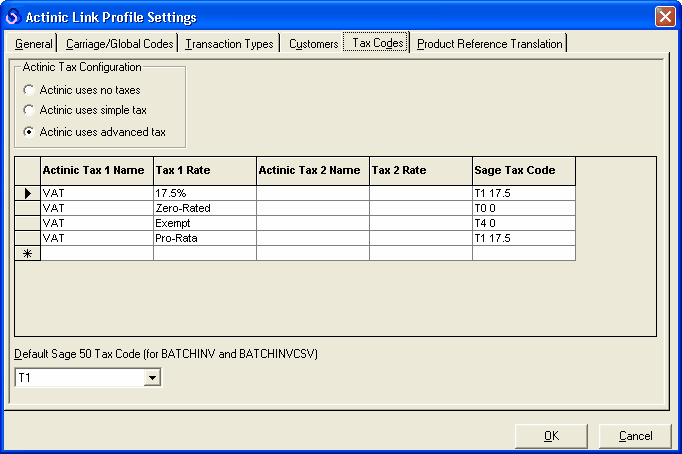Click the Tax 1 Rate column header
682x454 pixels.
tap(204, 171)
